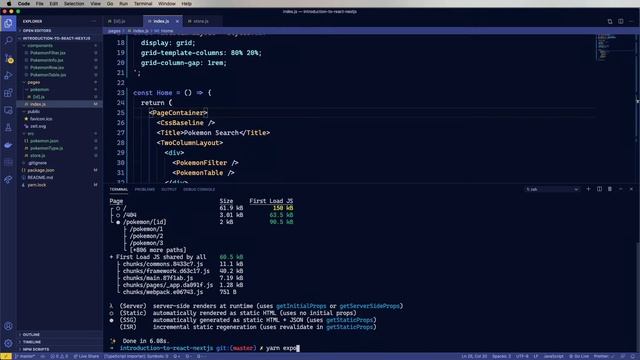The width and height of the screenshot is (640, 360).
Task: Open the Remote Explorer view
Action: click(x=8, y=110)
